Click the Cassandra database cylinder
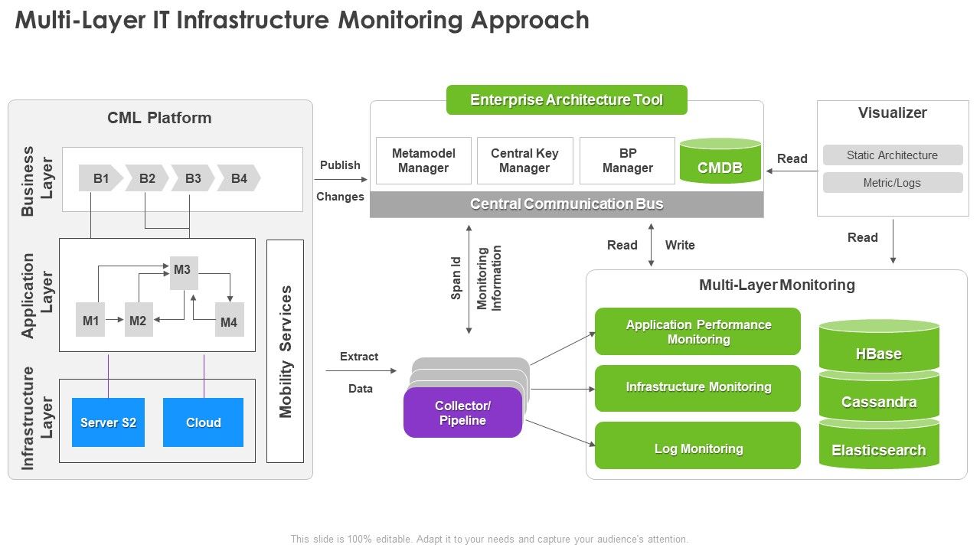The width and height of the screenshot is (980, 551). click(879, 398)
